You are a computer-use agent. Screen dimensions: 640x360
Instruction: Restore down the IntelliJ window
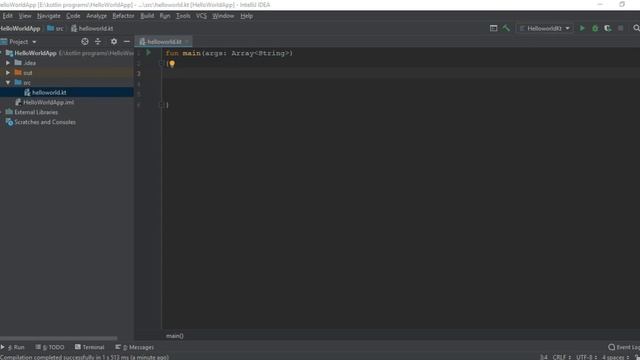622,4
